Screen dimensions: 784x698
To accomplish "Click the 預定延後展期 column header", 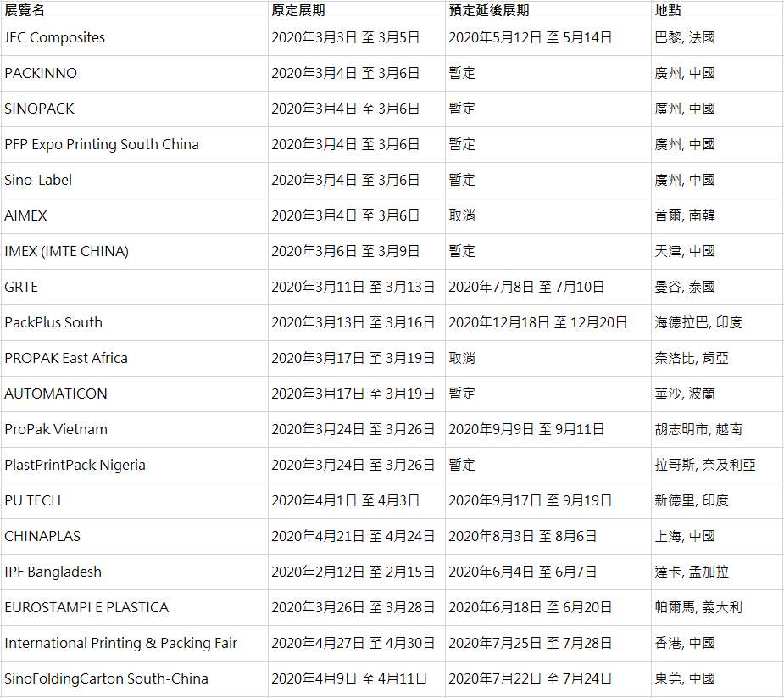I will 488,10.
